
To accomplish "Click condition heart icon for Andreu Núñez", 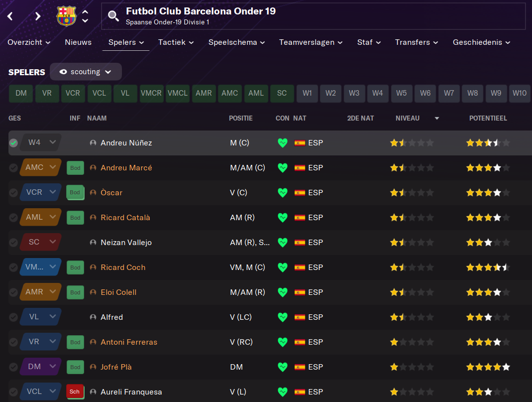I will (283, 143).
